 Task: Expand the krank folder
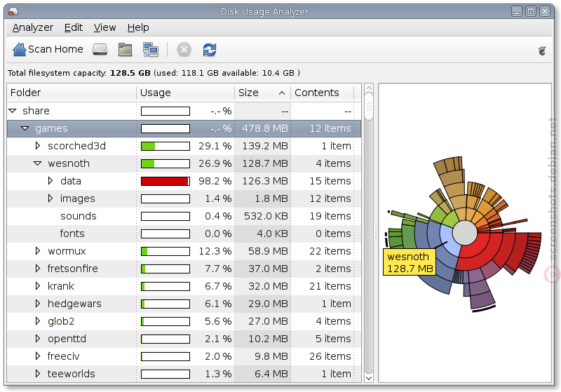[x=38, y=286]
